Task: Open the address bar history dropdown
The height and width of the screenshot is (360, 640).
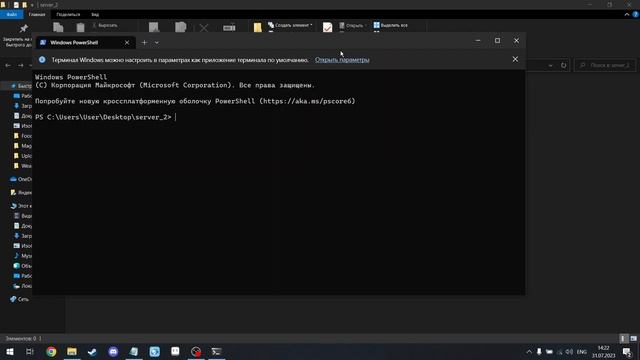Action: click(x=550, y=65)
